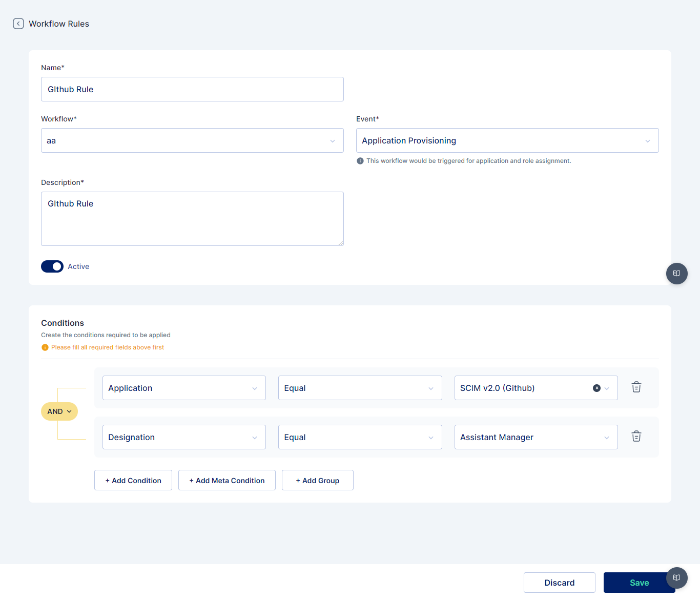
Task: Click the back arrow beside Workflow Rules
Action: [18, 24]
